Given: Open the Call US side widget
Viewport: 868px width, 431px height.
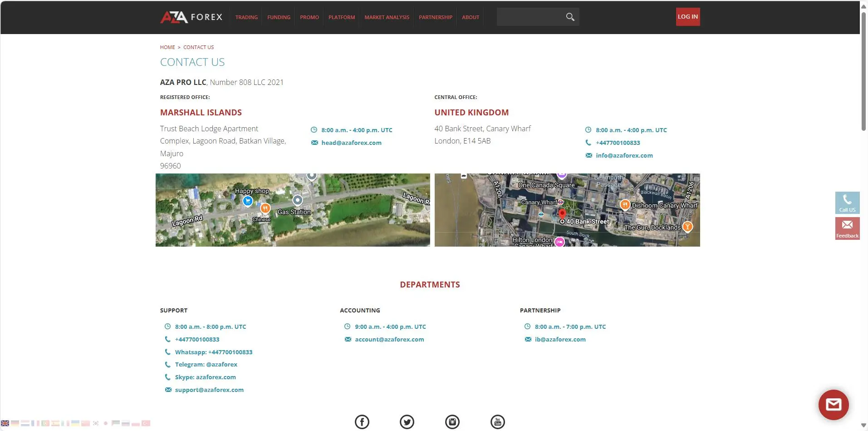Looking at the screenshot, I should 847,203.
